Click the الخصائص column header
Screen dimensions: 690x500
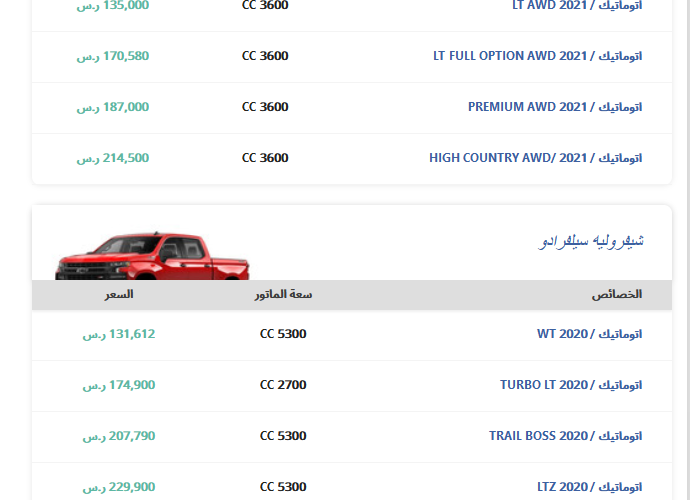pos(617,294)
